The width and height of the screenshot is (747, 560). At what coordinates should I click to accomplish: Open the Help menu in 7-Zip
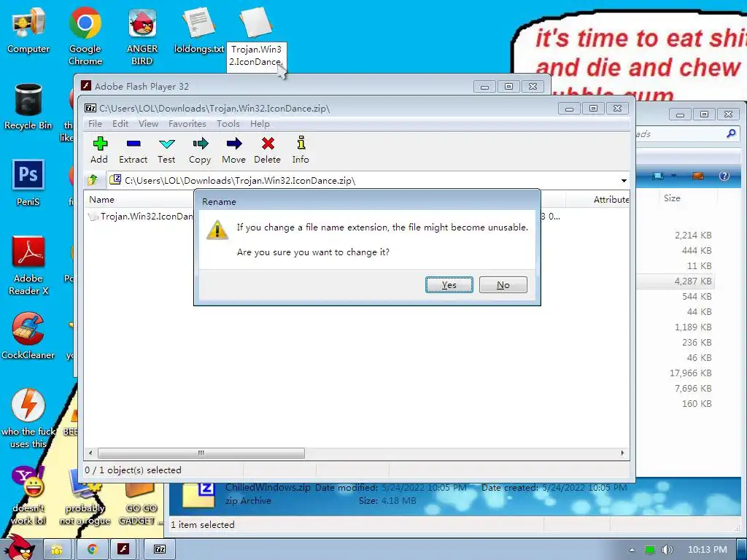pyautogui.click(x=260, y=124)
